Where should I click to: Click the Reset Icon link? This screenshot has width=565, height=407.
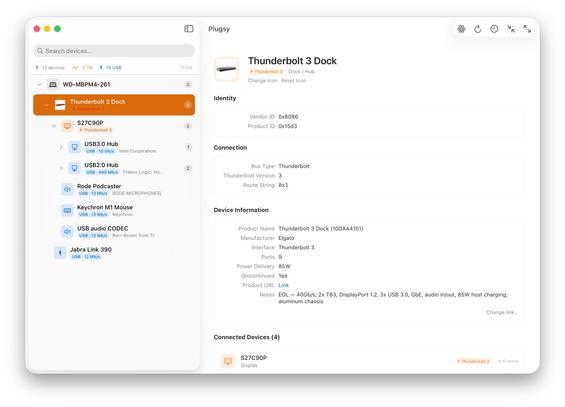[x=293, y=80]
